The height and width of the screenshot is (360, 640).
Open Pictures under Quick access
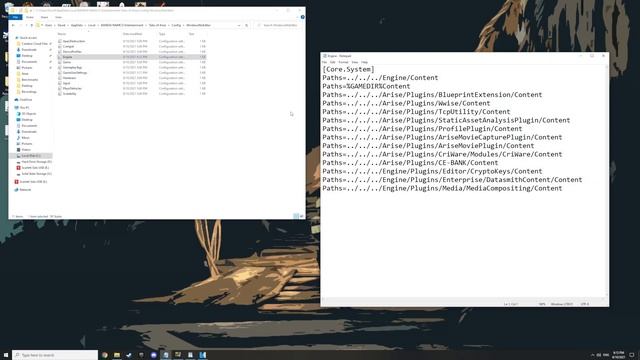(27, 68)
